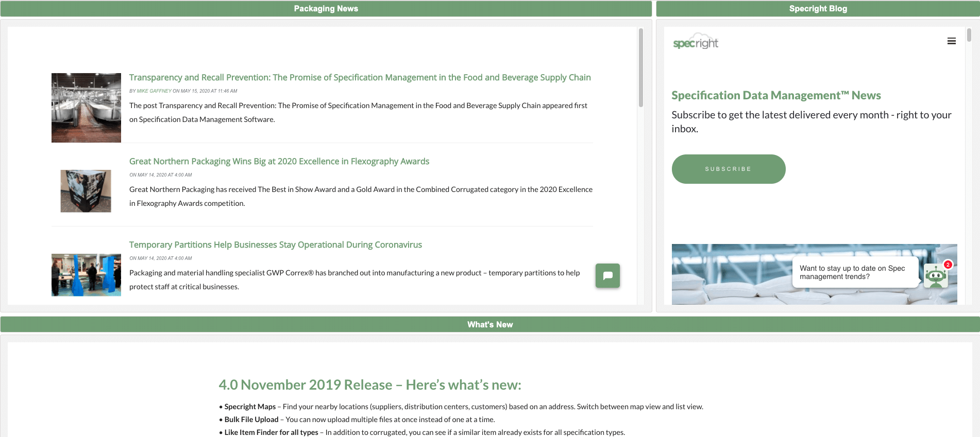
Task: Click the blue partitions article thumbnail
Action: point(86,275)
